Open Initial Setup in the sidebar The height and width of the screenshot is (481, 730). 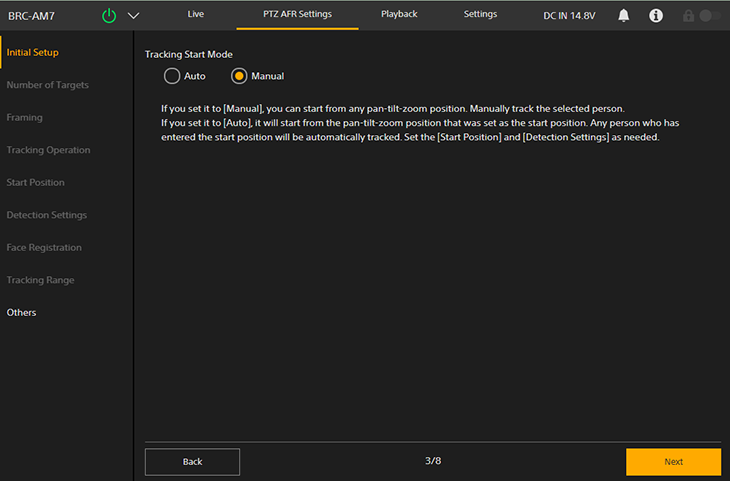coord(32,52)
